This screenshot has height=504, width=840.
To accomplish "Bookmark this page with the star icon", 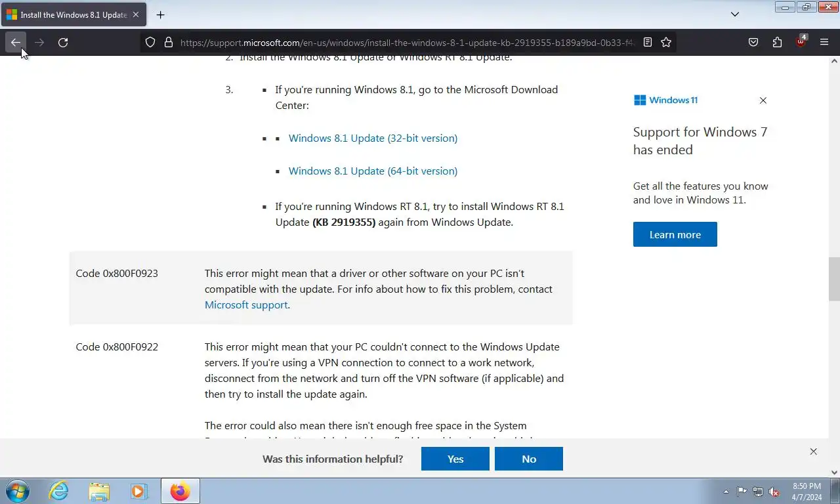I will pyautogui.click(x=666, y=42).
